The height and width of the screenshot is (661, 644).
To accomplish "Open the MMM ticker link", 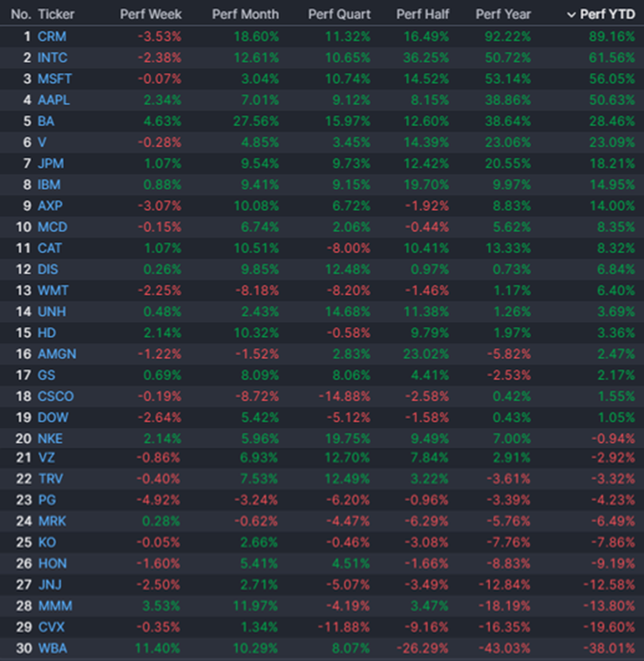I will point(55,606).
